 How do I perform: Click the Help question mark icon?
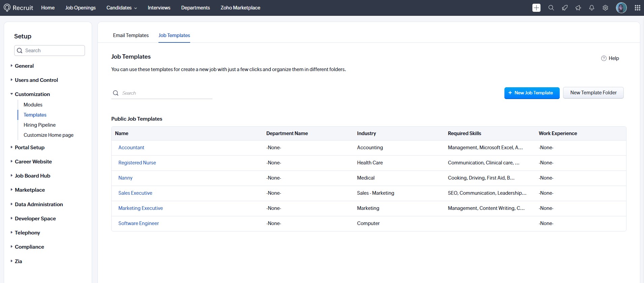pos(604,58)
